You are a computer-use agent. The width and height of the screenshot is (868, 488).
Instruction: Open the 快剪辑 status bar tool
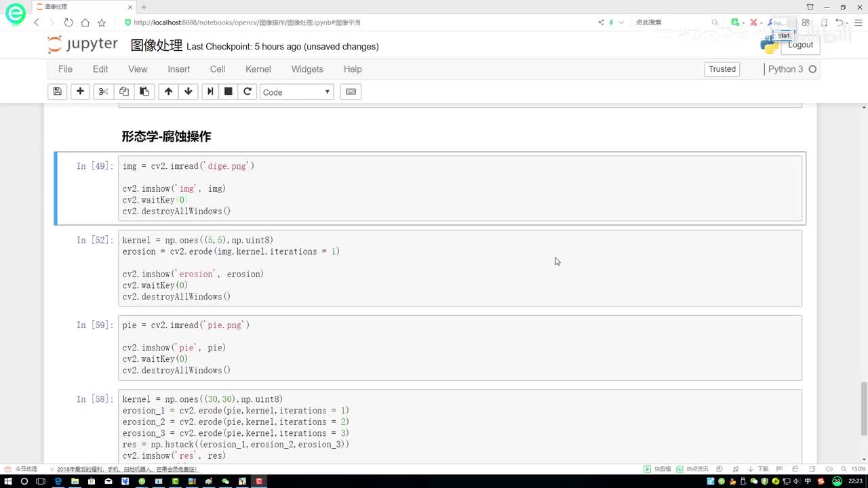click(658, 469)
